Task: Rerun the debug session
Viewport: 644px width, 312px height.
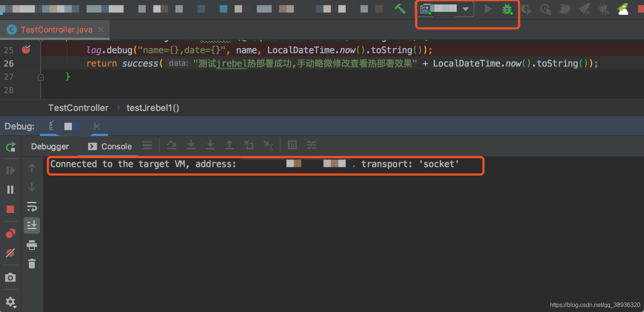Action: tap(11, 147)
